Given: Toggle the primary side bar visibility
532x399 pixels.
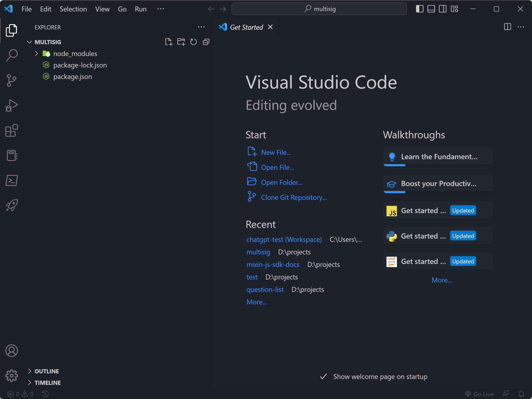Looking at the screenshot, I should pos(419,9).
